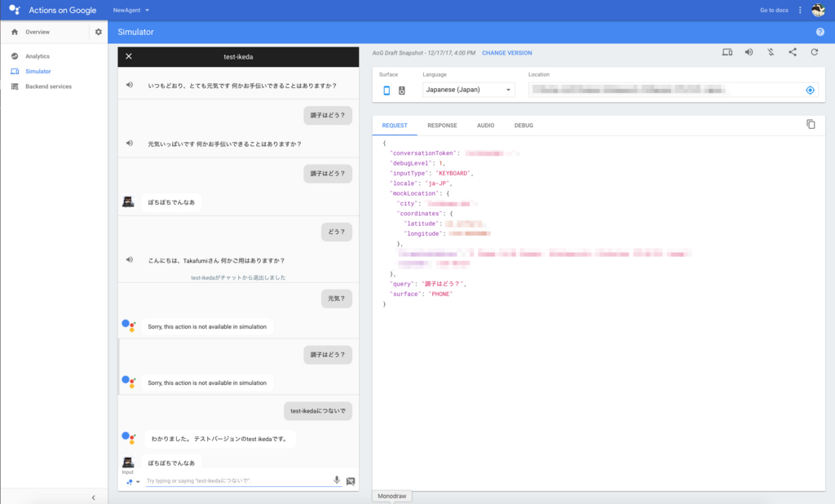
Task: Toggle the device display icon
Action: click(x=727, y=52)
